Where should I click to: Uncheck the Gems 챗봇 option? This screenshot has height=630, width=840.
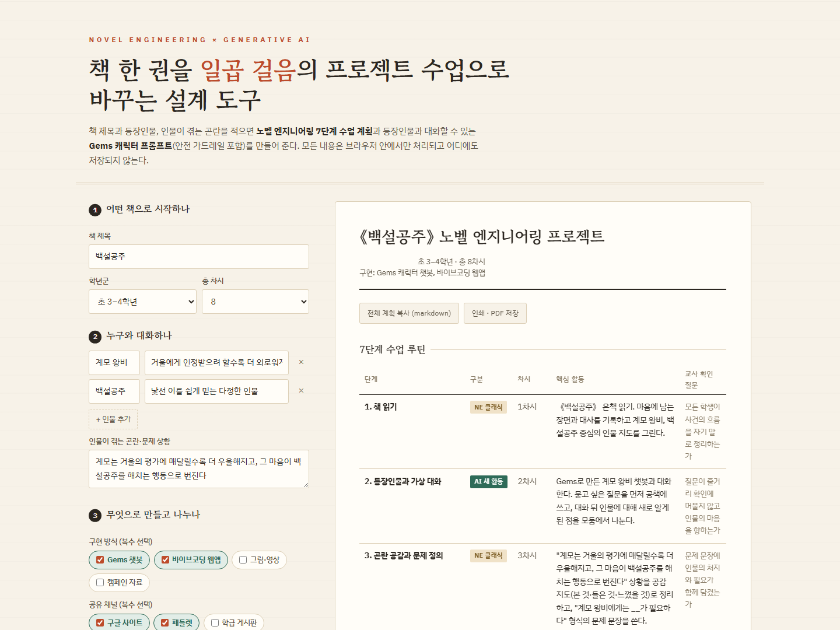coord(100,560)
